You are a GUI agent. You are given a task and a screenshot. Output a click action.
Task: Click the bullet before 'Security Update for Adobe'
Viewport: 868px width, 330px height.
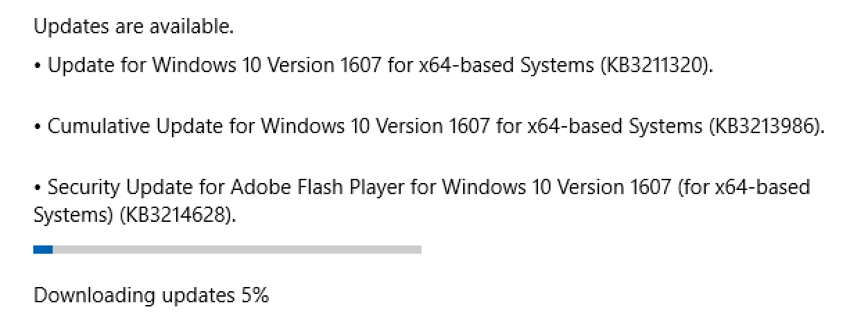(x=37, y=188)
